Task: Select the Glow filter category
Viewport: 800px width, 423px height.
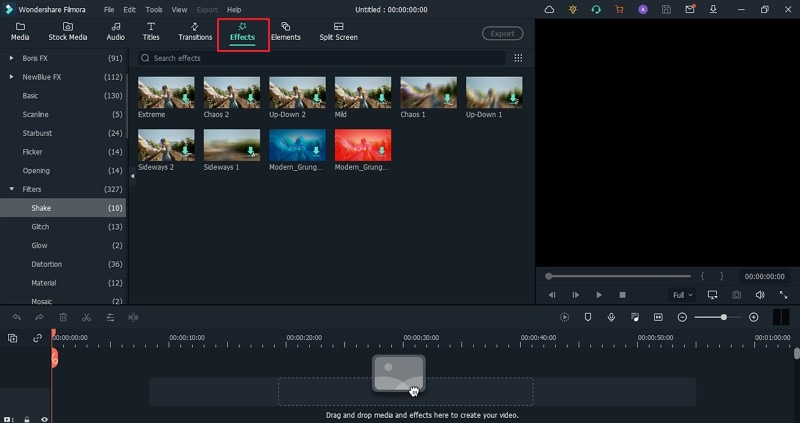Action: pos(63,245)
